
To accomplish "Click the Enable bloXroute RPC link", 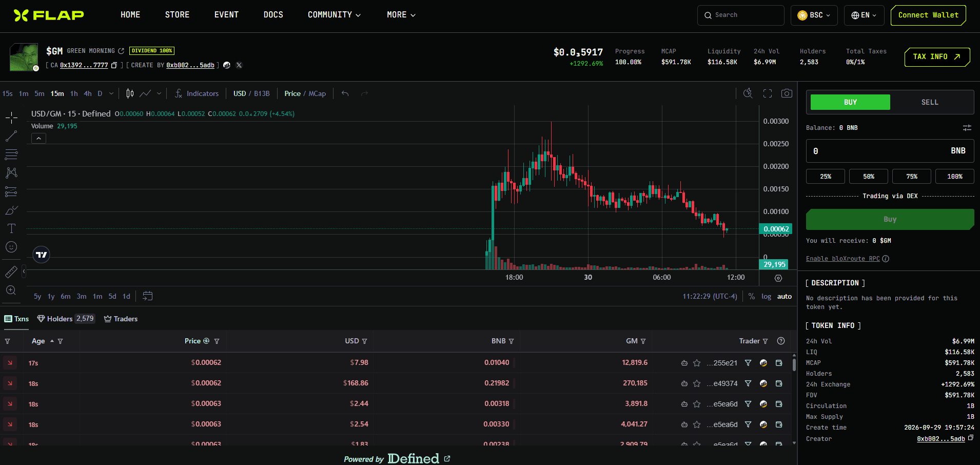I will [842, 259].
